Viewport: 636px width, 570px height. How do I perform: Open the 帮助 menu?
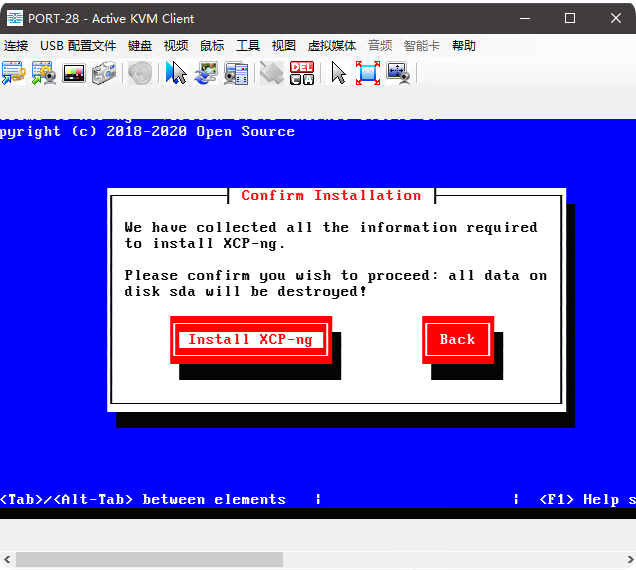(x=463, y=45)
